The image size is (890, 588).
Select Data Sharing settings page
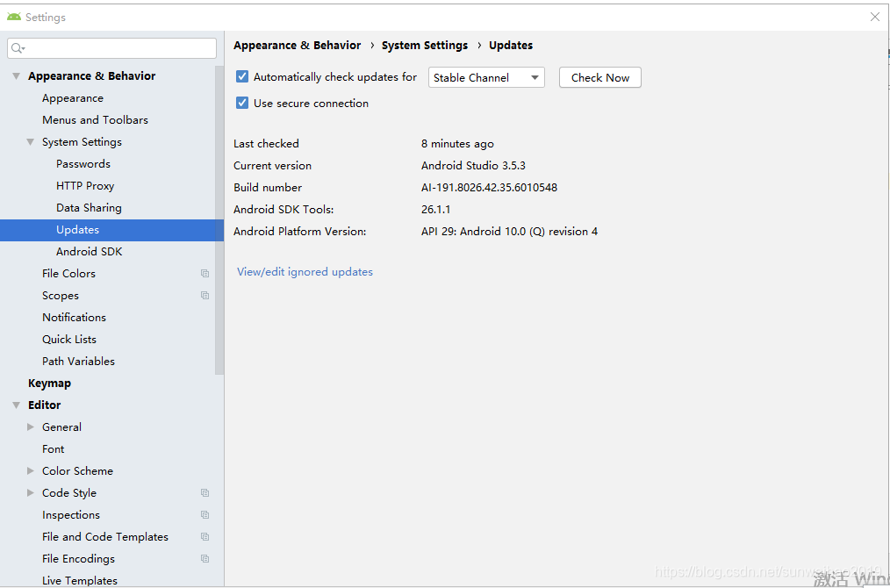pyautogui.click(x=90, y=208)
